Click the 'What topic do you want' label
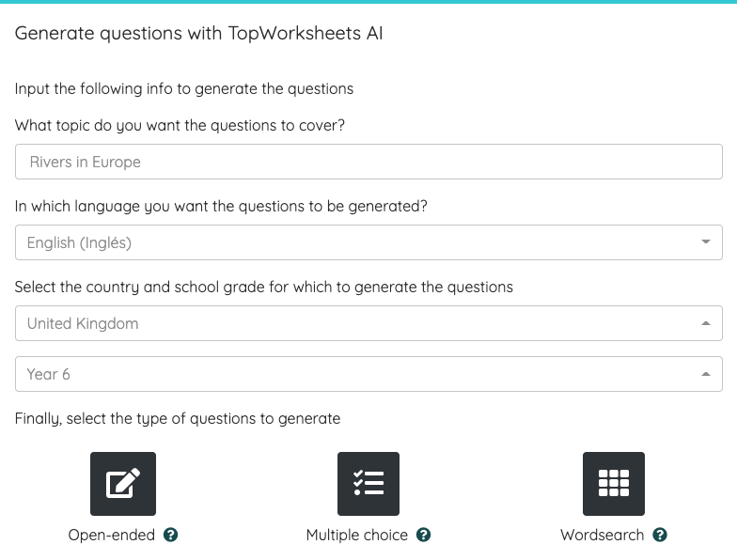737x560 pixels. click(180, 126)
